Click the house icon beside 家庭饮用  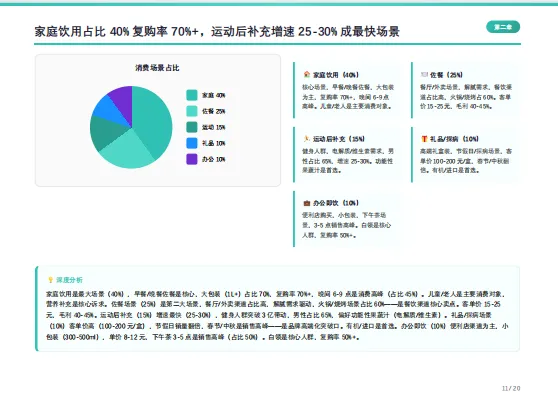pyautogui.click(x=306, y=74)
